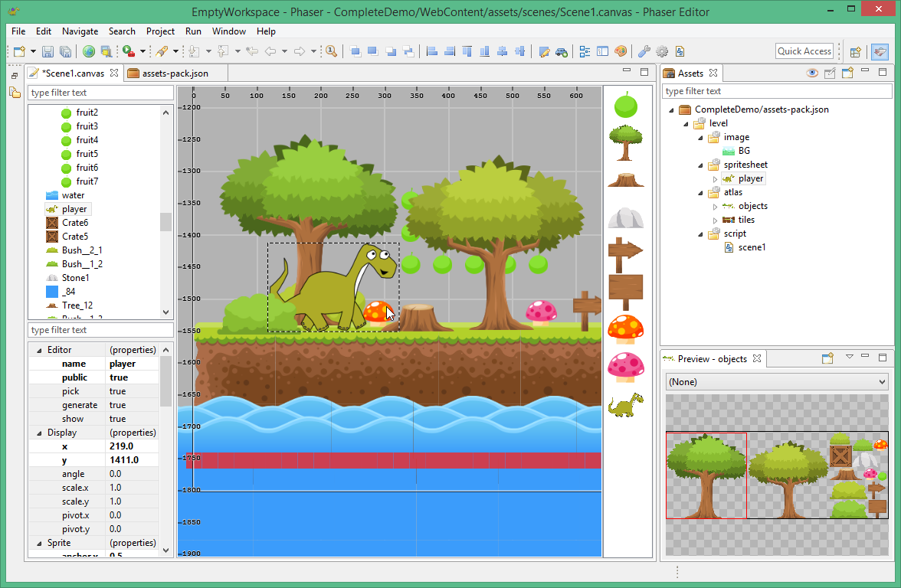Click the dinosaur player sprite on canvas
Screen dimensions: 901x588
coord(333,287)
